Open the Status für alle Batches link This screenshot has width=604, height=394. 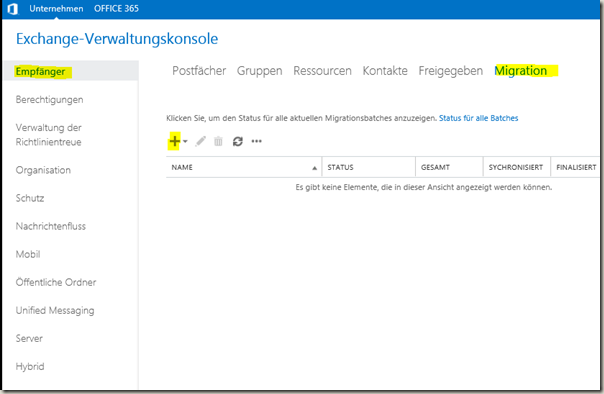[478, 118]
